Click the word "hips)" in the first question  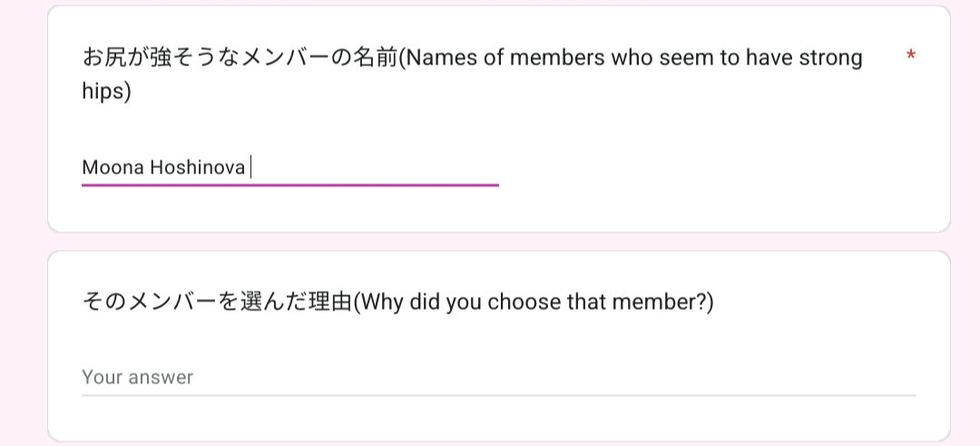[x=106, y=92]
